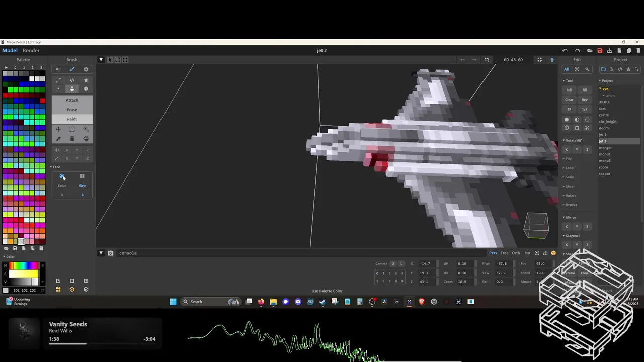Expand the Scale section
The height and width of the screenshot is (362, 644).
pos(568,177)
